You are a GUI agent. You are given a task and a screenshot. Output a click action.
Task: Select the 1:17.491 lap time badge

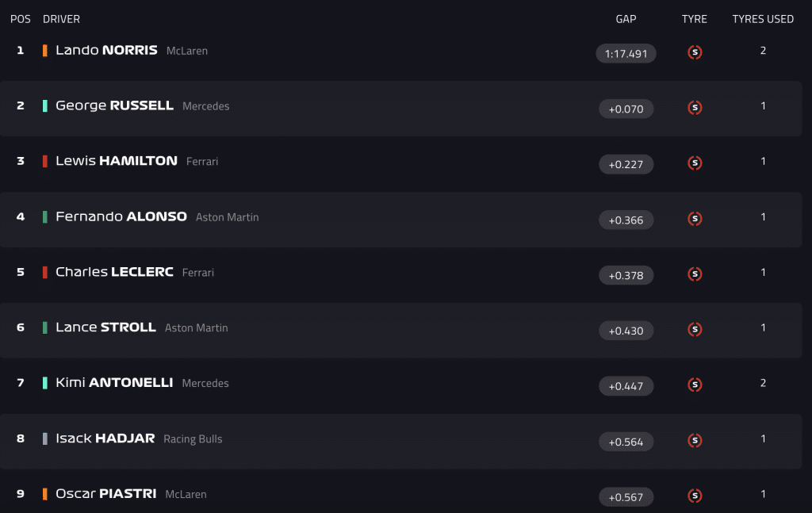(626, 54)
